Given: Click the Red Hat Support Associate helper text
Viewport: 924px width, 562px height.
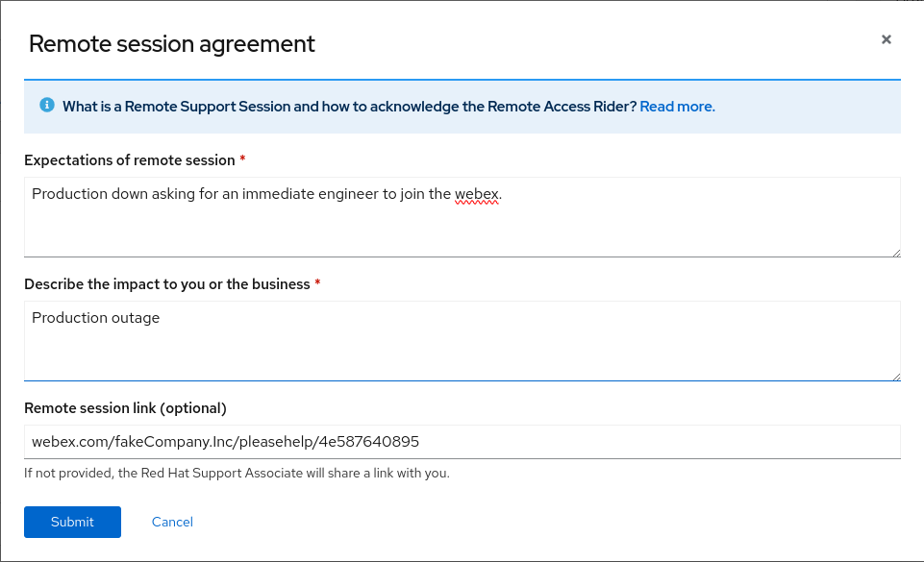Looking at the screenshot, I should 237,473.
